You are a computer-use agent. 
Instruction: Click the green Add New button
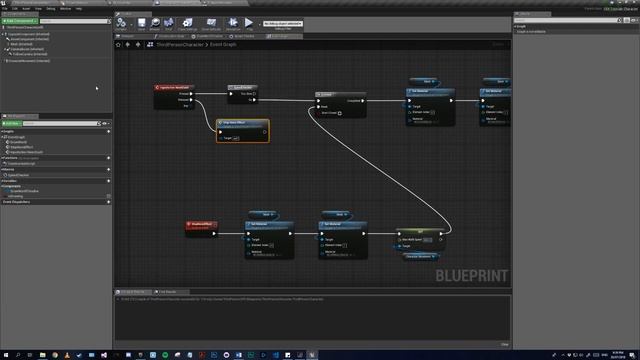pos(11,123)
